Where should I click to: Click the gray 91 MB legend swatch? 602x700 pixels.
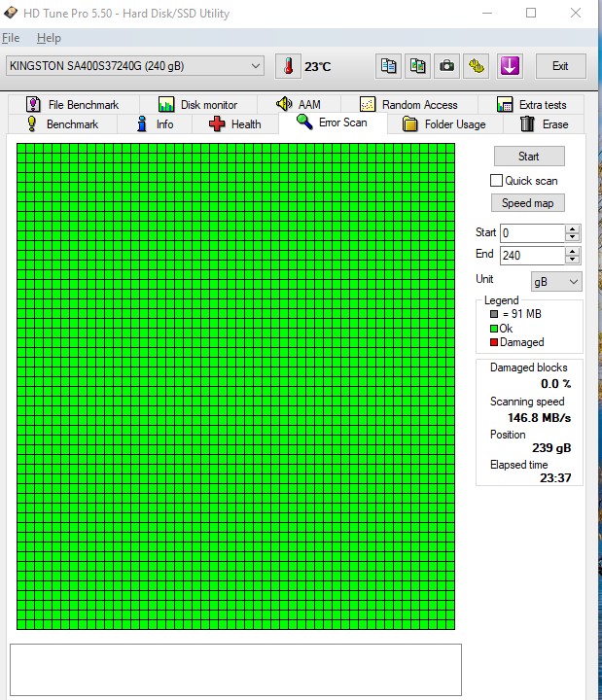pos(494,314)
